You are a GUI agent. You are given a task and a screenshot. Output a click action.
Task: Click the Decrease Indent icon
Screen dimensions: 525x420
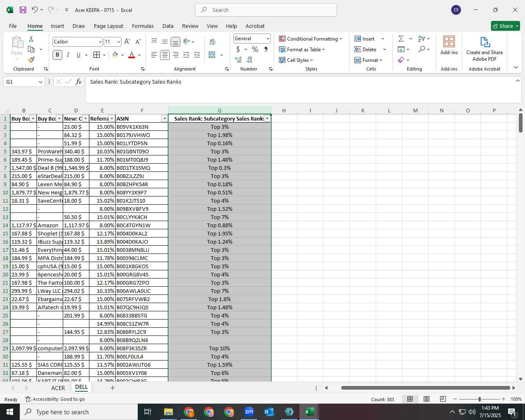[186, 55]
